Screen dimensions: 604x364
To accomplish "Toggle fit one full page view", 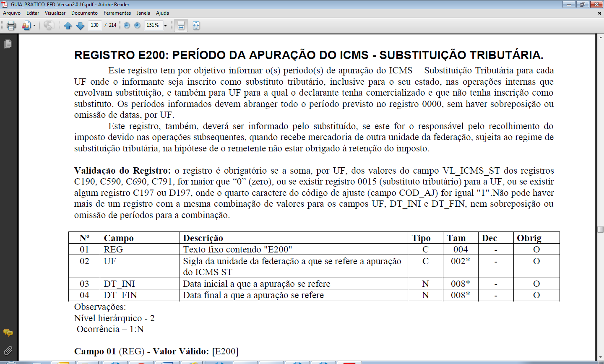I will point(196,26).
